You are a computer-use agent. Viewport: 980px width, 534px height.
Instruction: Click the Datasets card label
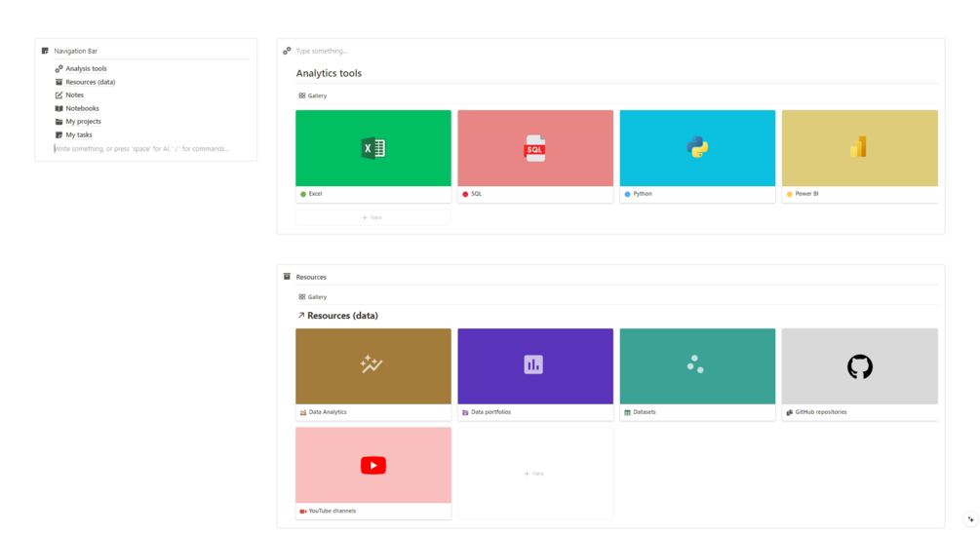[645, 412]
